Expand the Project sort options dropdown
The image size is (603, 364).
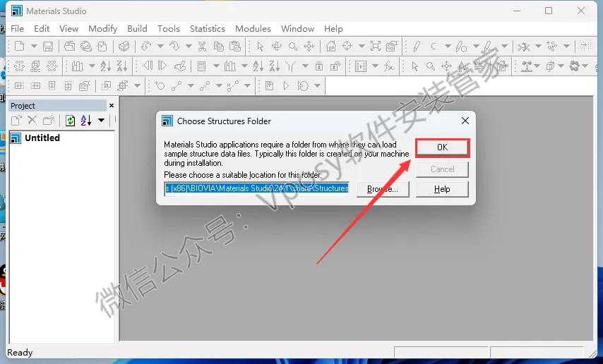[x=101, y=121]
